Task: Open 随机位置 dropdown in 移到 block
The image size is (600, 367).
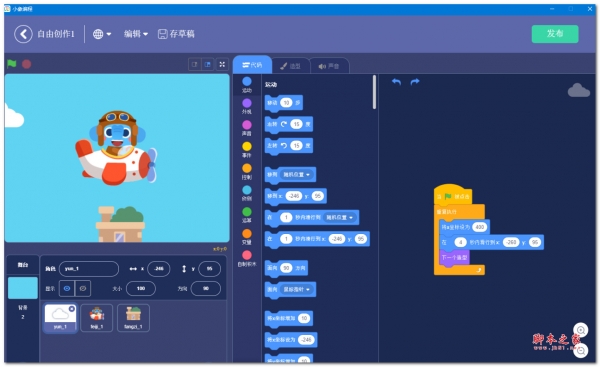Action: tap(296, 175)
